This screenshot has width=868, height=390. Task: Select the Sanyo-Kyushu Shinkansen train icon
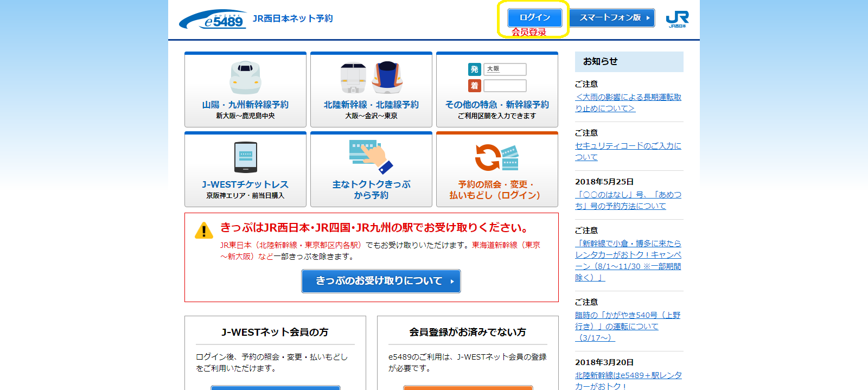pyautogui.click(x=245, y=78)
